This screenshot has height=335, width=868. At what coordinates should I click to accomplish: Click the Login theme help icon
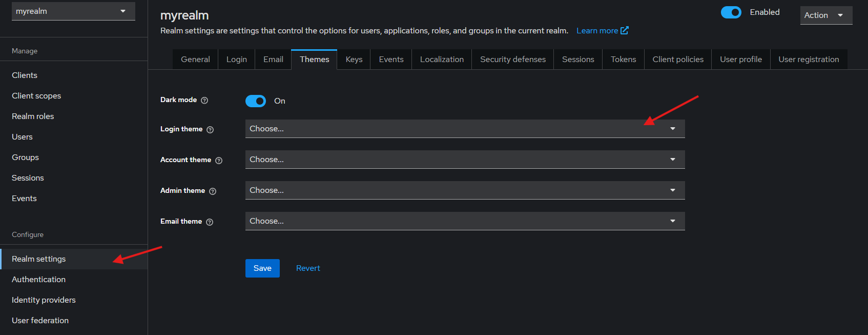(210, 130)
